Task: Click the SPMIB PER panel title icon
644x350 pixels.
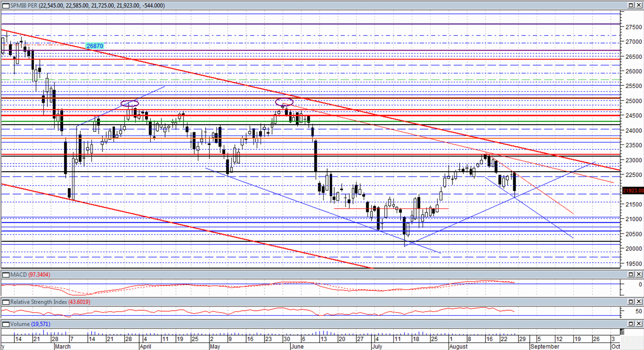Action: pyautogui.click(x=5, y=5)
